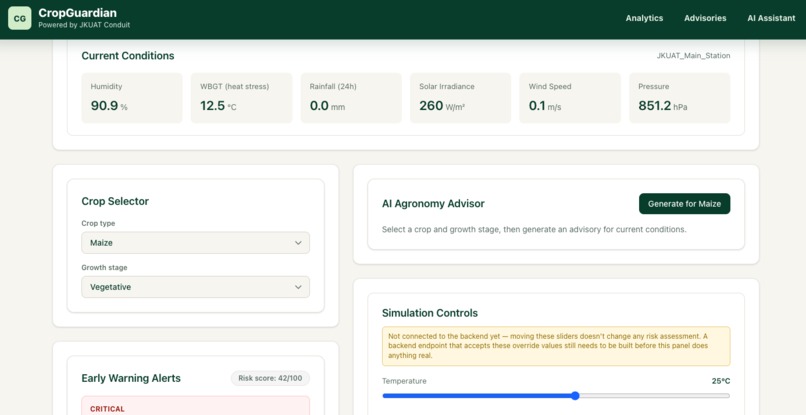Click the chevron in Growth stage field
Screen dimensions: 806x415
[298, 287]
